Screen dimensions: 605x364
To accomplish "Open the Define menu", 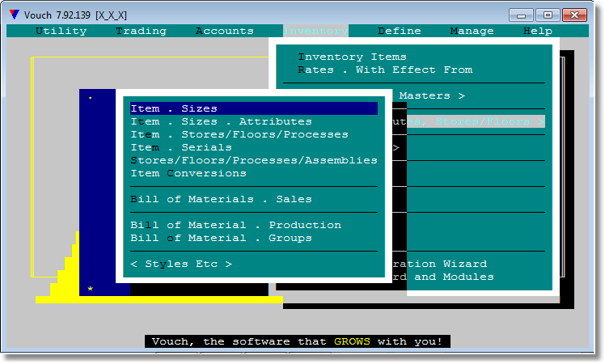I will click(x=400, y=31).
